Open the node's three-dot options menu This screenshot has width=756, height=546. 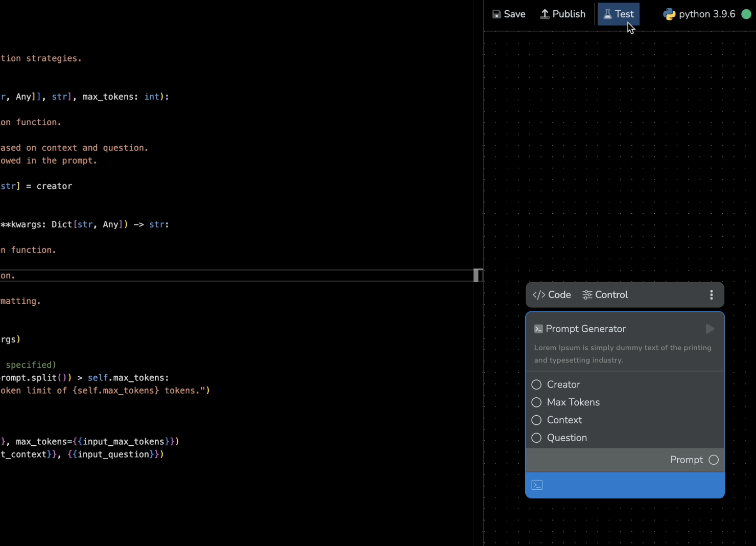coord(712,294)
